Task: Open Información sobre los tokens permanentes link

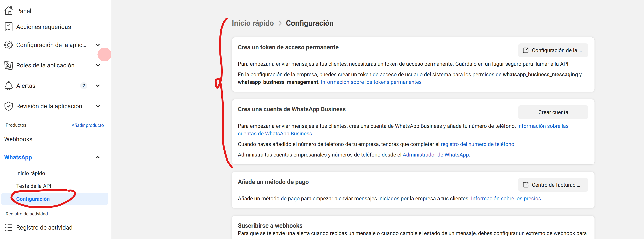Action: [371, 82]
